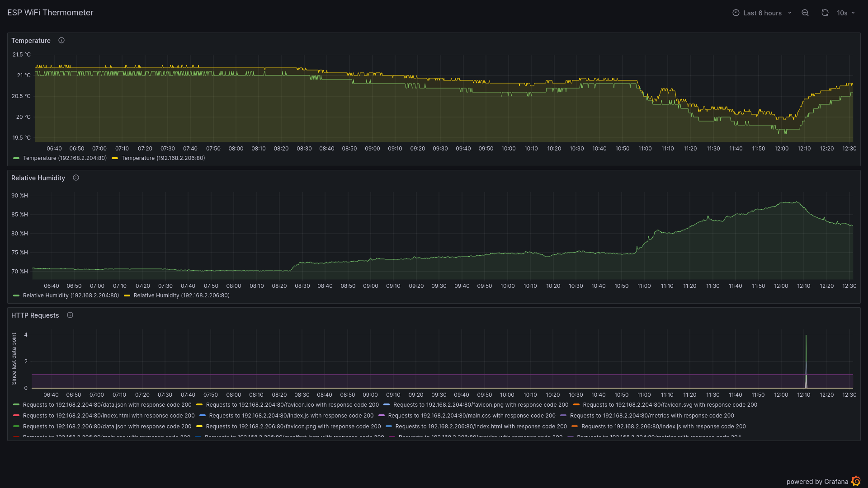Click green swatch for Relative Humidity 204 series

pos(16,296)
